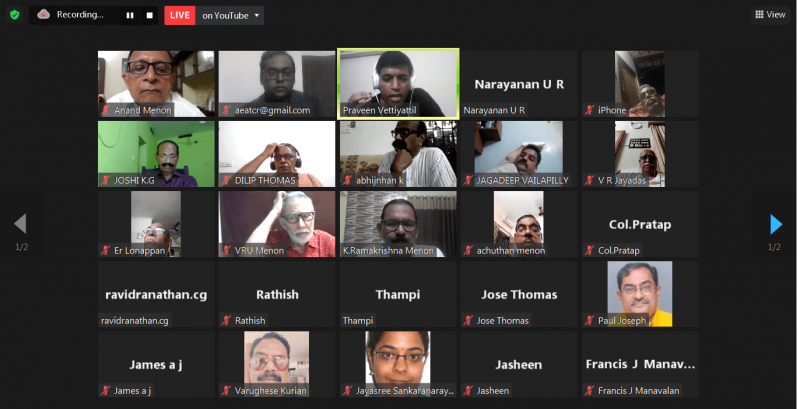Click muted mic icon beside Col.Pratap name
The image size is (800, 409).
589,250
